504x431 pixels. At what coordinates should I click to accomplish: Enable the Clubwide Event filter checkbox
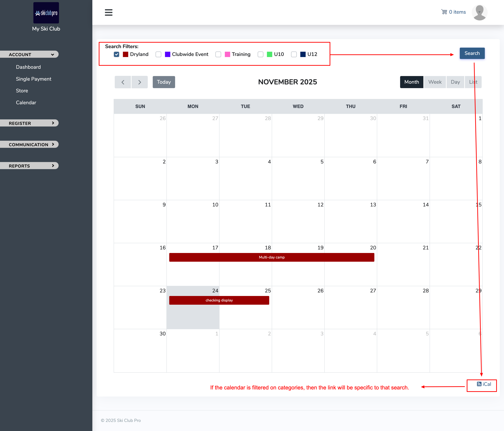pyautogui.click(x=158, y=54)
